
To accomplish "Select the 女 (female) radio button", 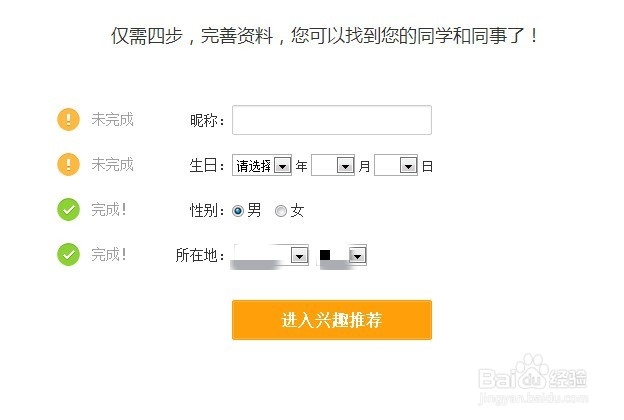I will (x=281, y=211).
